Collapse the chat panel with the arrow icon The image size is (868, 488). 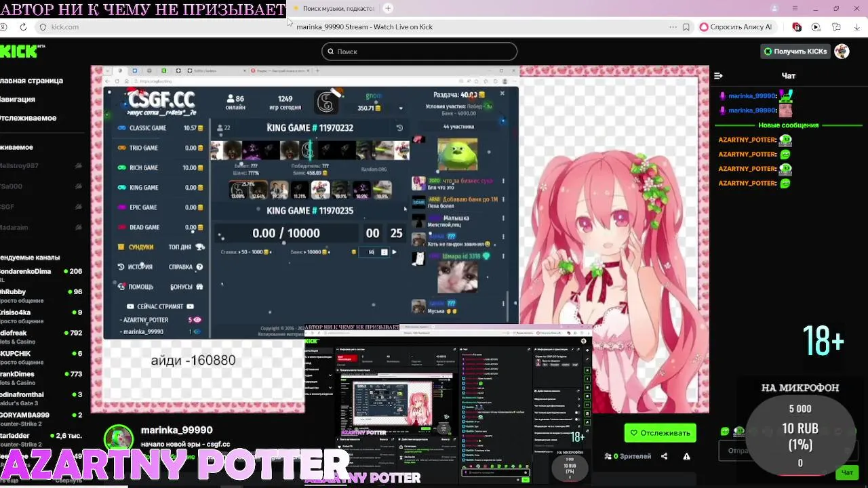(719, 76)
